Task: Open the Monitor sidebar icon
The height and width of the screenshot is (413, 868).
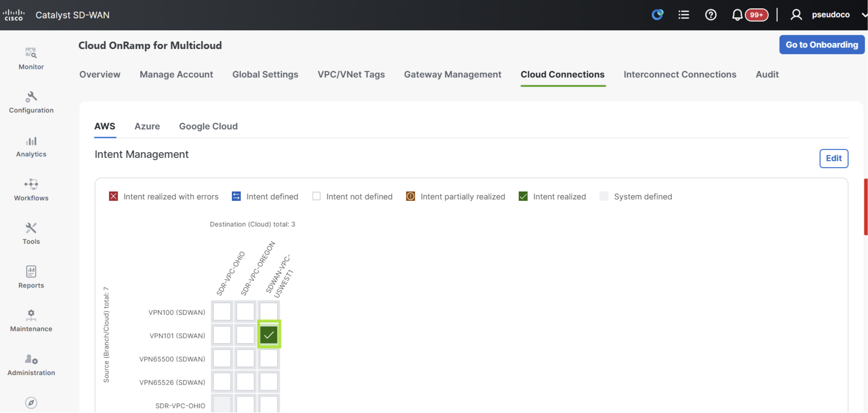Action: pos(31,53)
